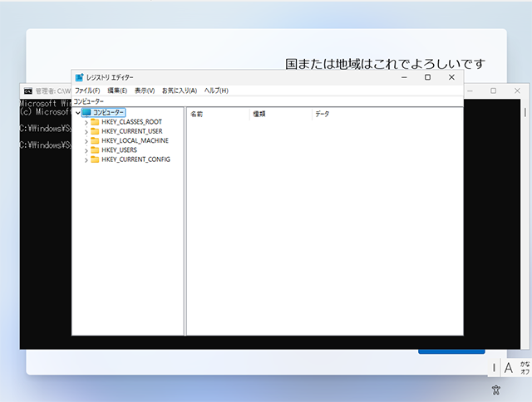This screenshot has height=402, width=532.
Task: Select the HKEY_CLASSES_ROOT folder icon
Action: coord(95,122)
